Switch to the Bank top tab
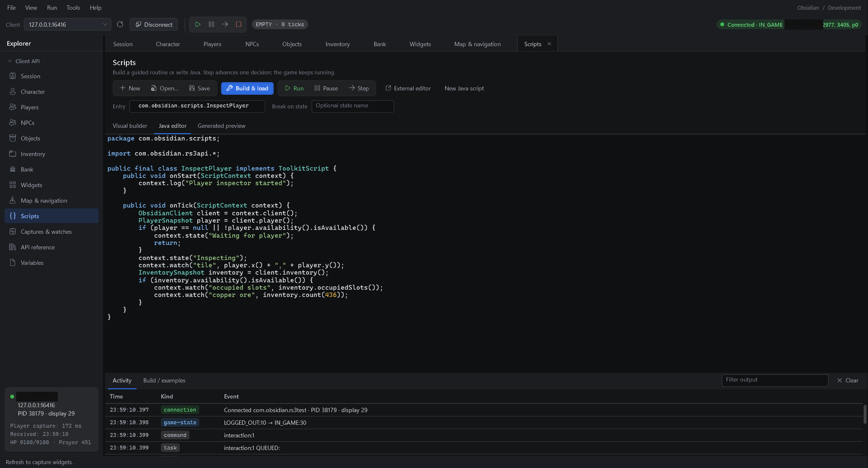 coord(380,44)
